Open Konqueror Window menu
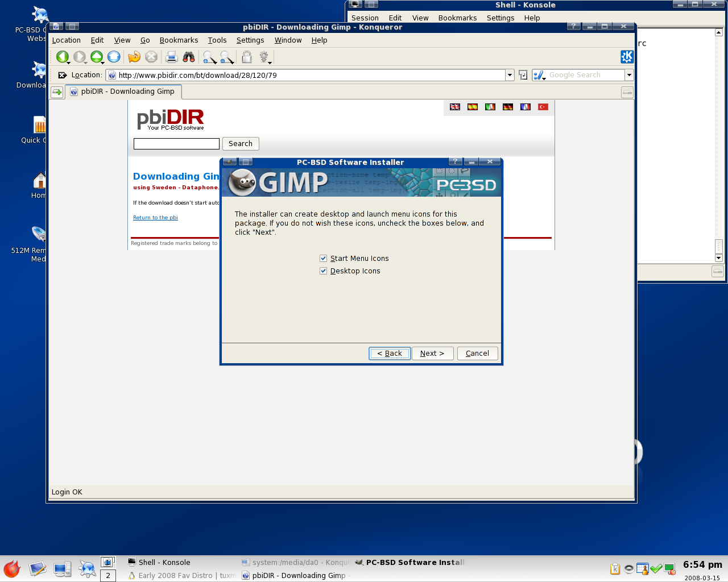The height and width of the screenshot is (582, 728). (x=288, y=40)
